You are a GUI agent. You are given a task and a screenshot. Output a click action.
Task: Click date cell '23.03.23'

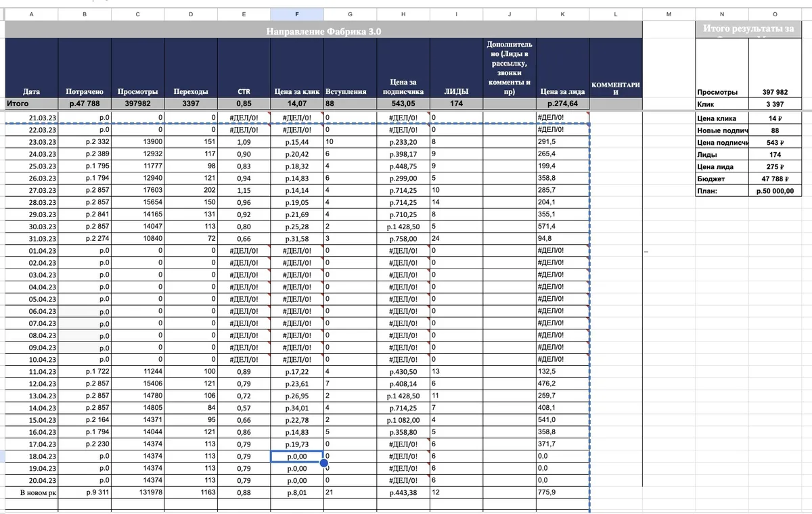click(31, 142)
